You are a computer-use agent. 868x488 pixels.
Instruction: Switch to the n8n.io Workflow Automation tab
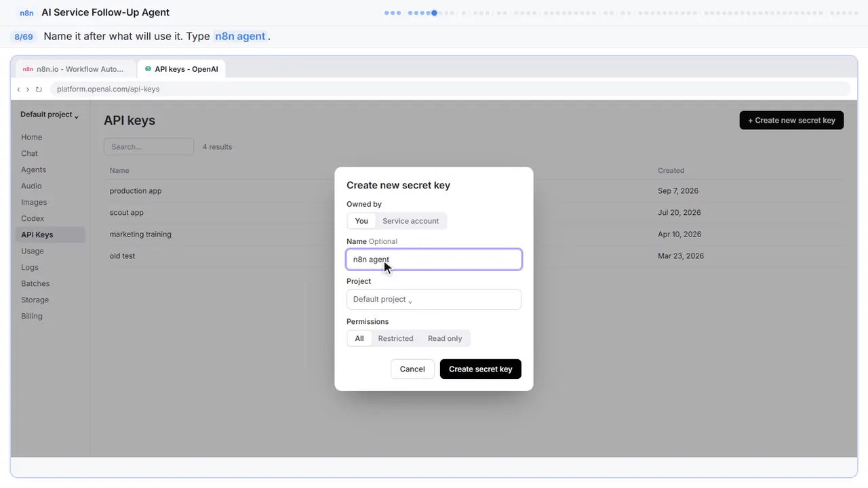tap(75, 69)
